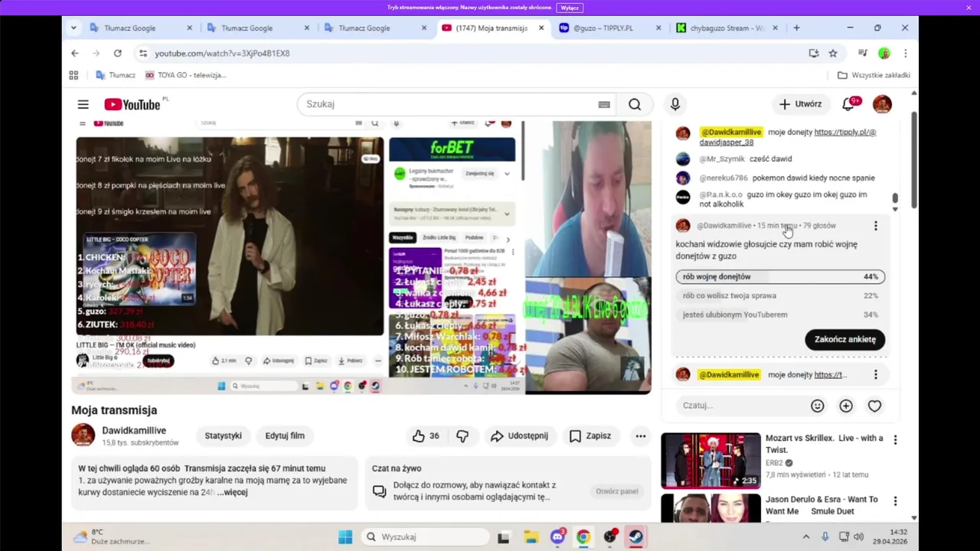The width and height of the screenshot is (980, 551).
Task: Open options for 'Mozart vs Skrillex' video
Action: (895, 440)
